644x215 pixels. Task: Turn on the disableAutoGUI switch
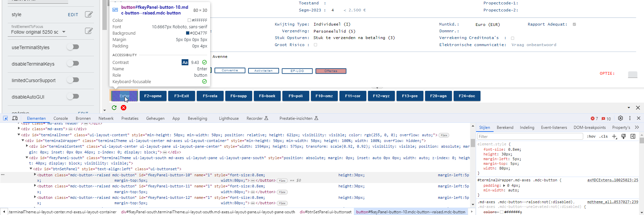(73, 97)
